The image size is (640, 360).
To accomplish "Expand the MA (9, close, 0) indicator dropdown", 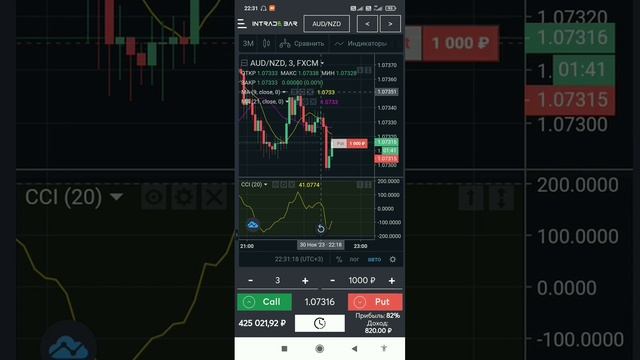I will pyautogui.click(x=284, y=92).
